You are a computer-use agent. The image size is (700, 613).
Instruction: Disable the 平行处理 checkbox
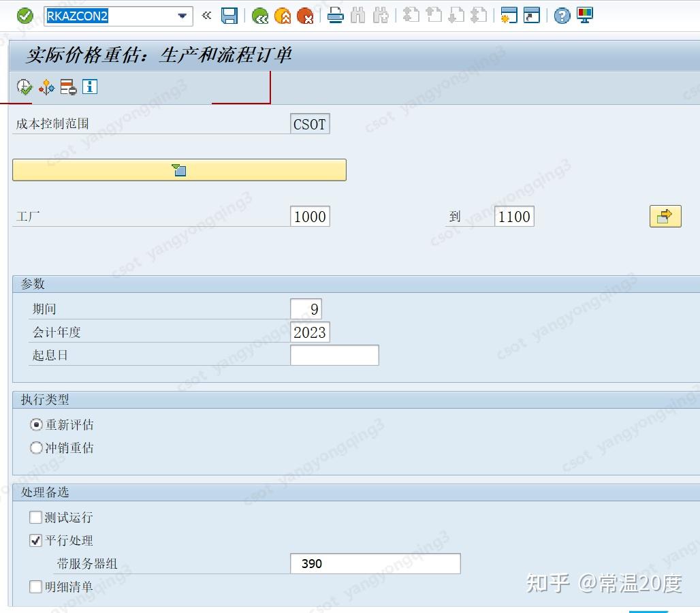pos(35,540)
